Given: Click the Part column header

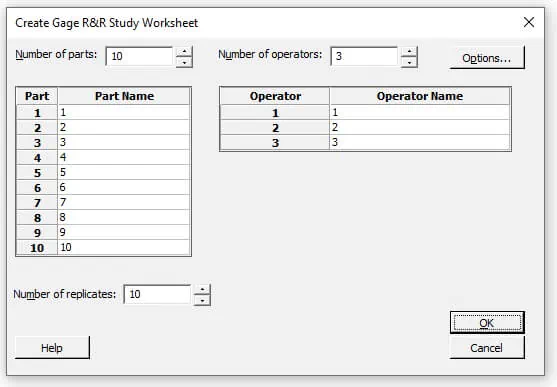Looking at the screenshot, I should (x=37, y=96).
